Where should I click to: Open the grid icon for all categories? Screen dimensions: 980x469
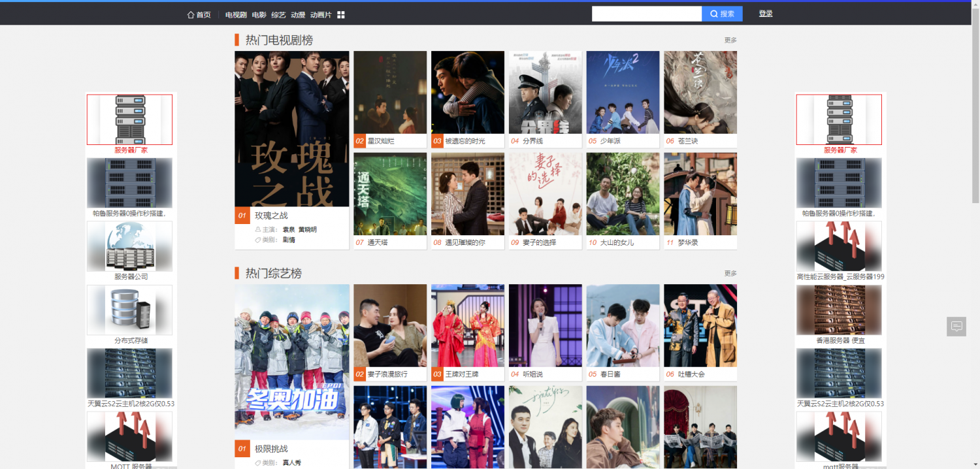(341, 14)
